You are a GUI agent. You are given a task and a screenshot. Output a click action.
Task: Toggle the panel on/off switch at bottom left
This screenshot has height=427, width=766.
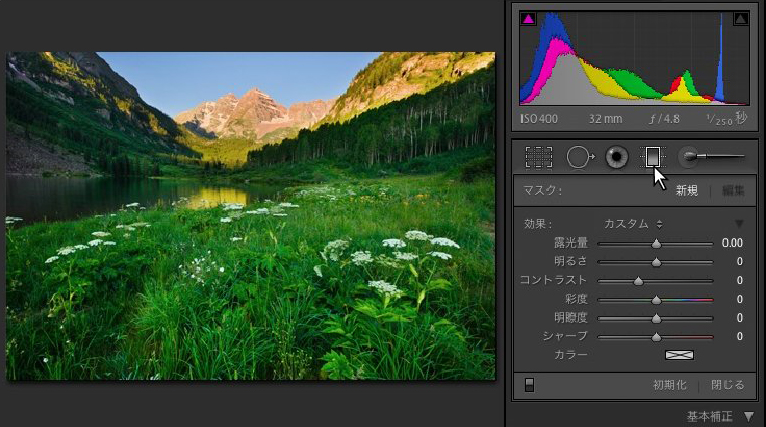coord(529,385)
